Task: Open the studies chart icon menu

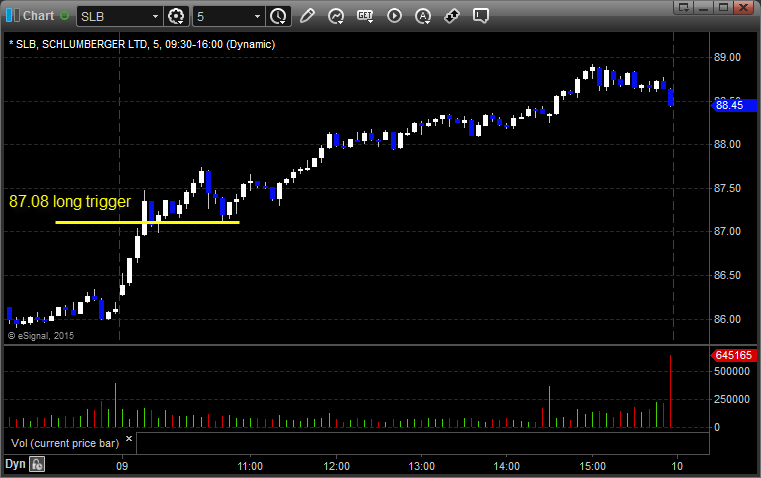Action: tap(335, 16)
